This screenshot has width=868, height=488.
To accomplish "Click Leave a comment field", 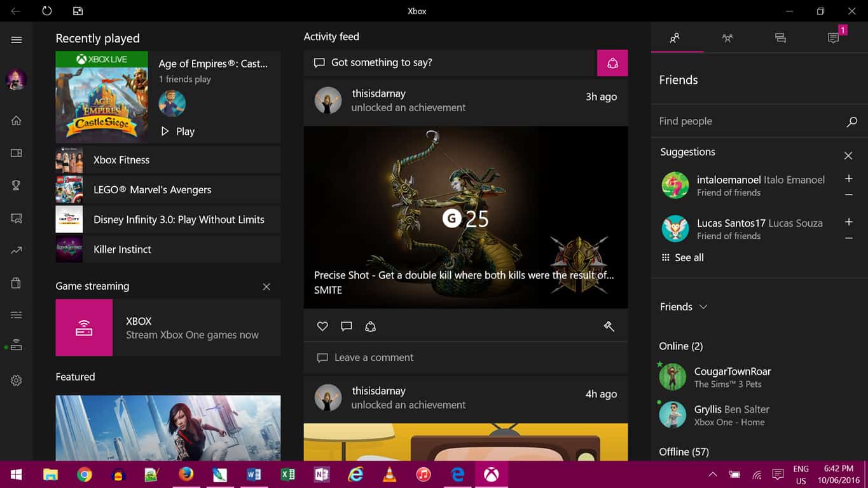I will pos(465,358).
